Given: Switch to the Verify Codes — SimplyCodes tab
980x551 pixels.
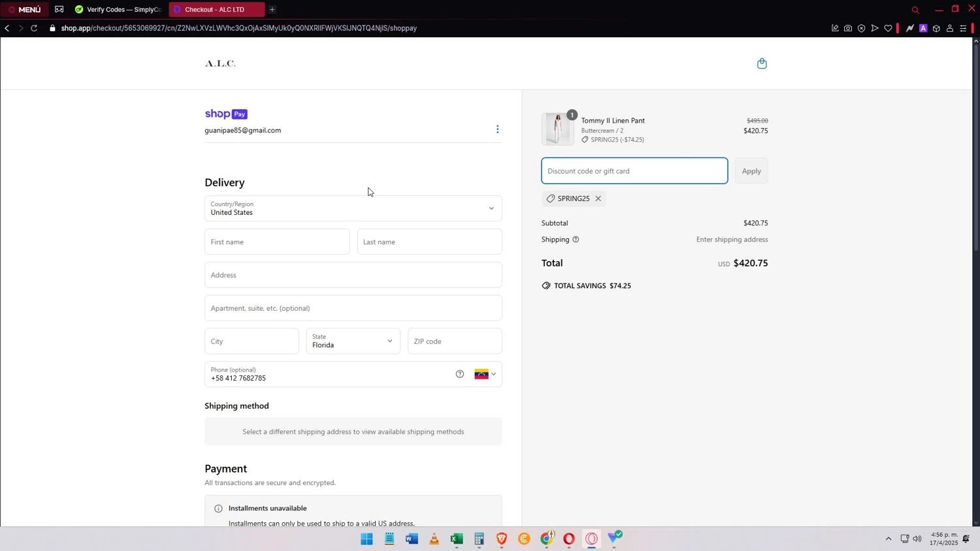Looking at the screenshot, I should (x=118, y=9).
